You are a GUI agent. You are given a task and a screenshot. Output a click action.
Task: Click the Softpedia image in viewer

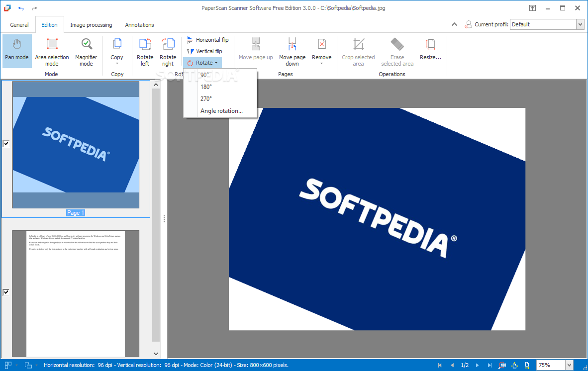(x=377, y=219)
